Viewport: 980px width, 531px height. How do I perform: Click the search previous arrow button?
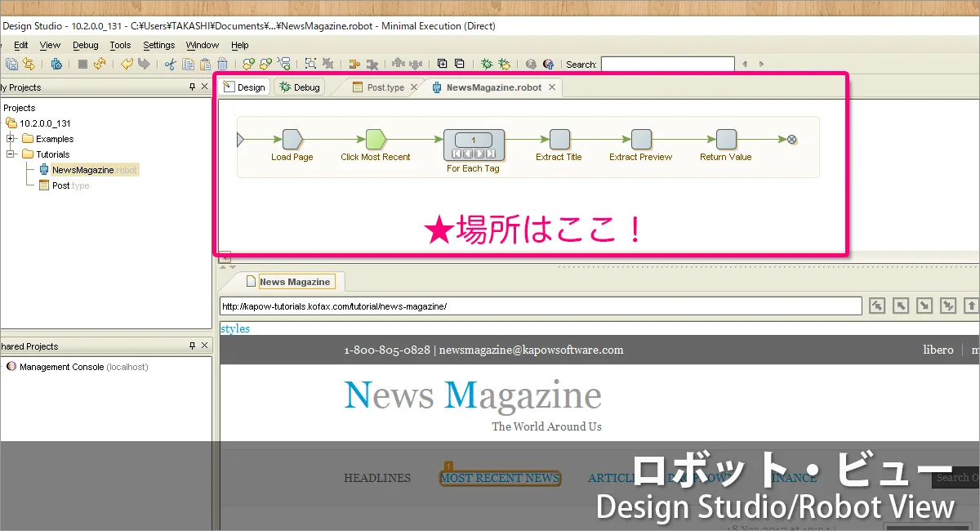744,64
